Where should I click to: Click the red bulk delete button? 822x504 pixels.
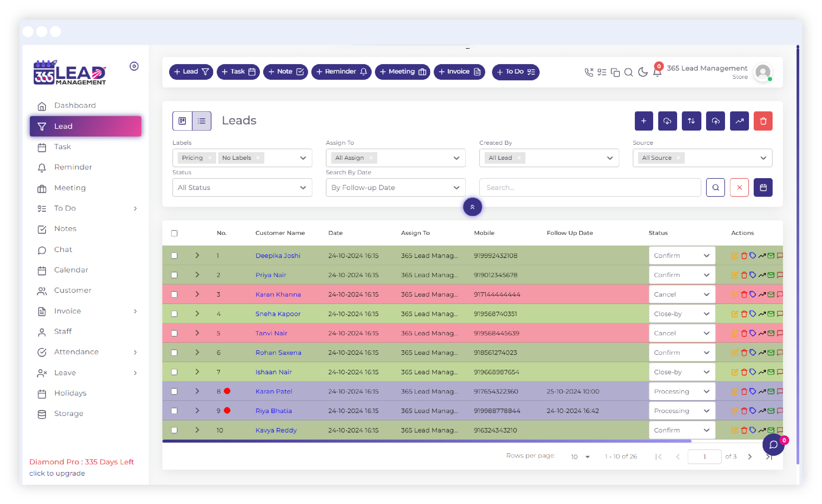763,121
